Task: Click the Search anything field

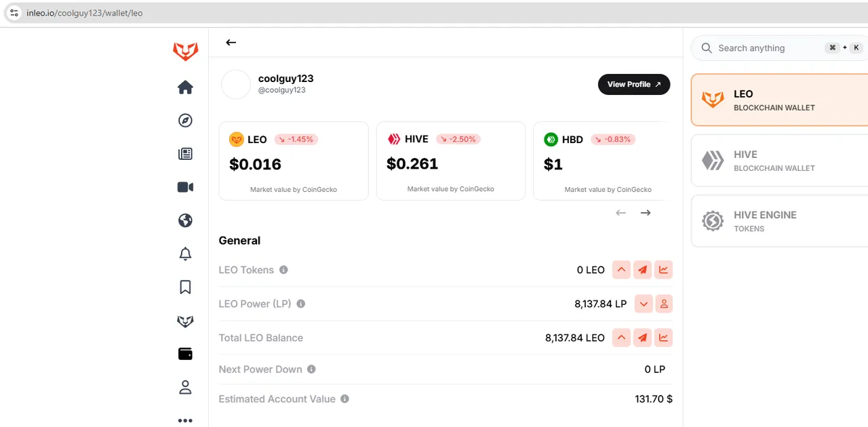Action: pos(780,48)
